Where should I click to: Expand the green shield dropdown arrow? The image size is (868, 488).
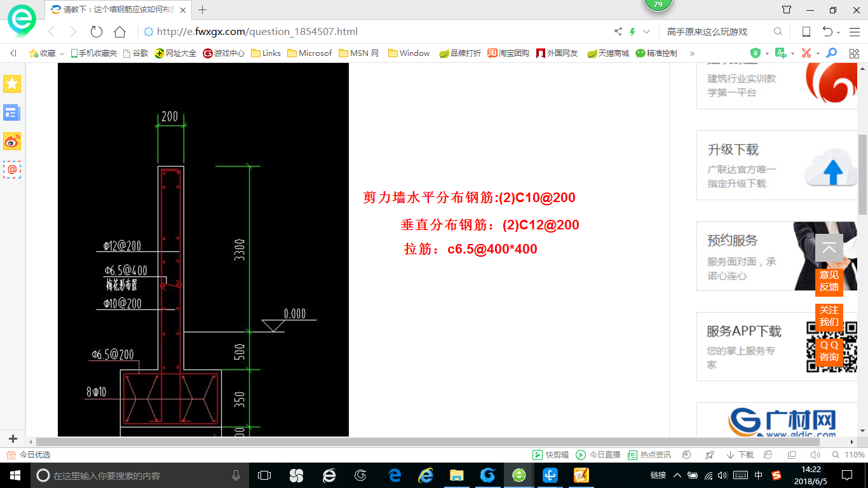[x=767, y=53]
